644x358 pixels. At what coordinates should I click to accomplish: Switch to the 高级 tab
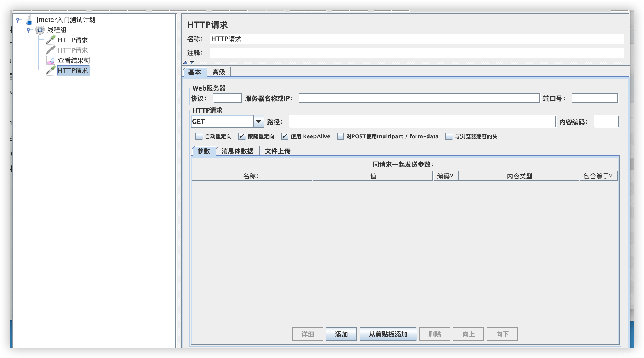pyautogui.click(x=219, y=72)
